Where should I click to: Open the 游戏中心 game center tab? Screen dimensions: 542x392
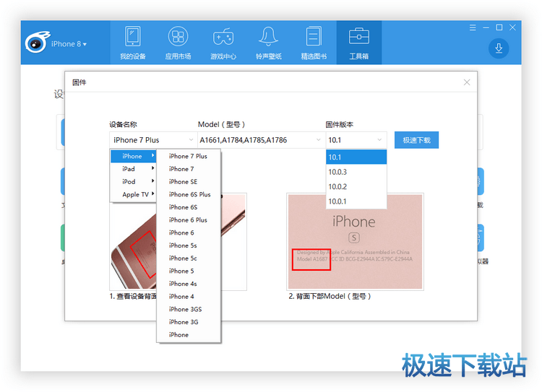pos(223,43)
